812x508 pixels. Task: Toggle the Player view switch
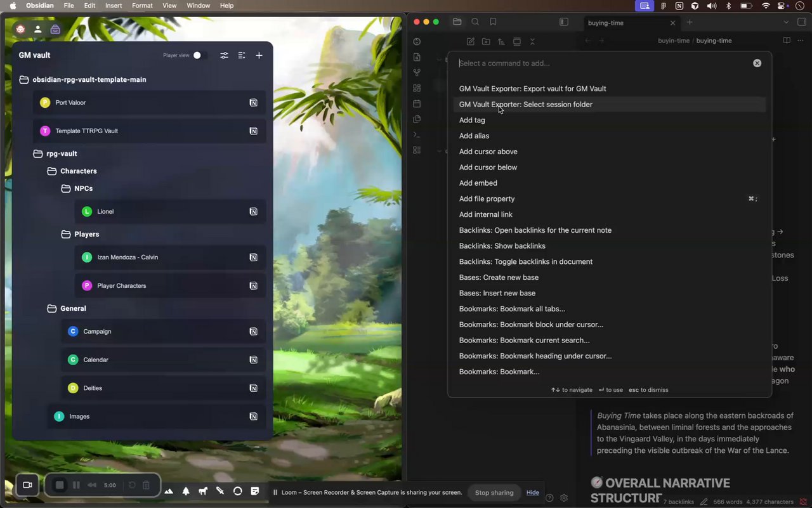(x=199, y=55)
